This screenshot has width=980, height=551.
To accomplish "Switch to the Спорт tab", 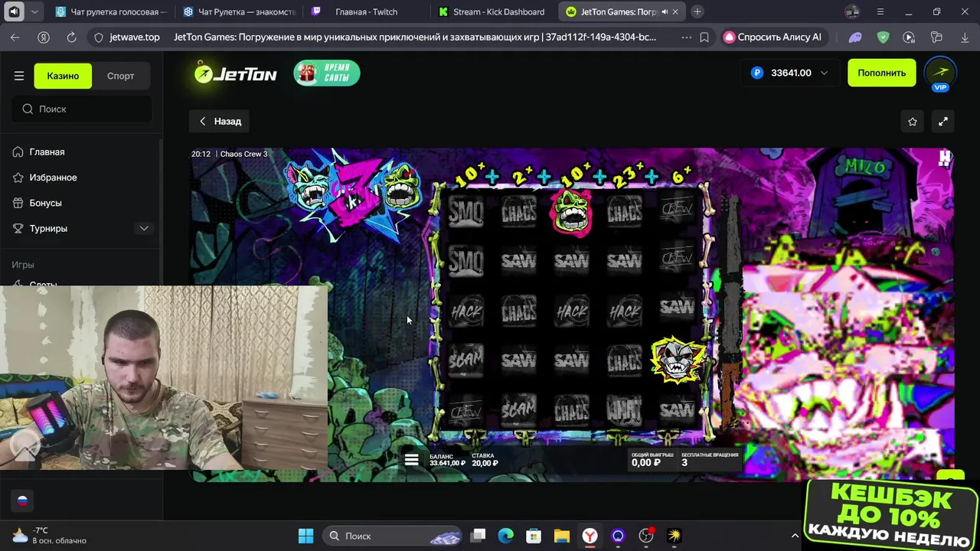I will (121, 76).
